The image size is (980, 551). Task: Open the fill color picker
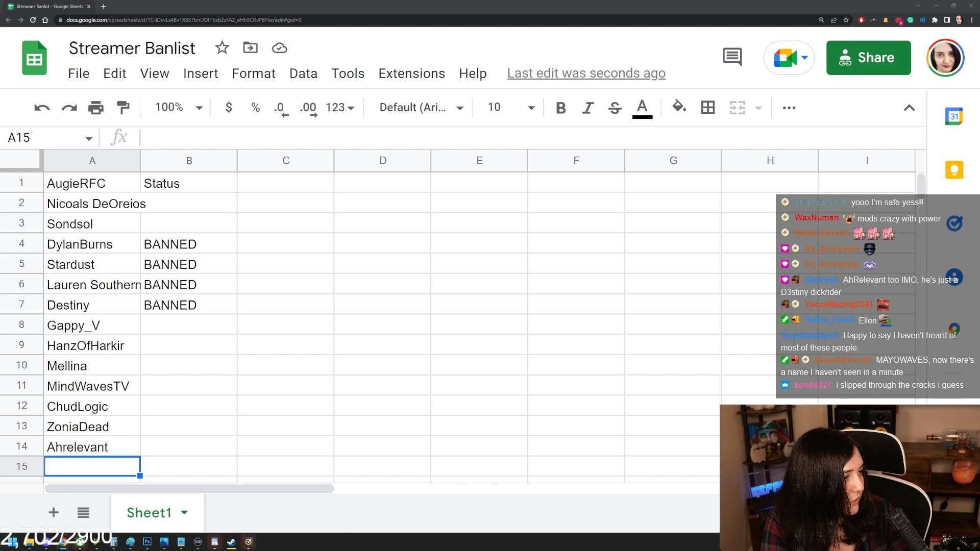pyautogui.click(x=679, y=107)
